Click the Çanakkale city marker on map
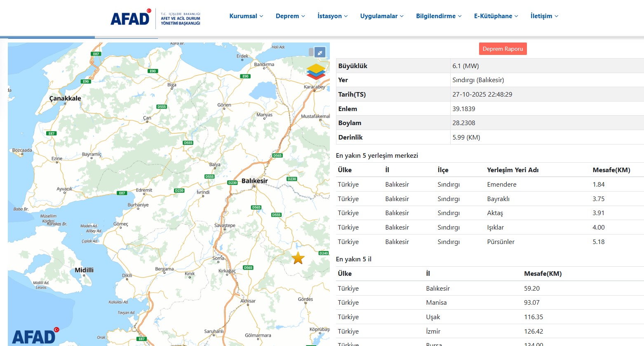 [65, 103]
